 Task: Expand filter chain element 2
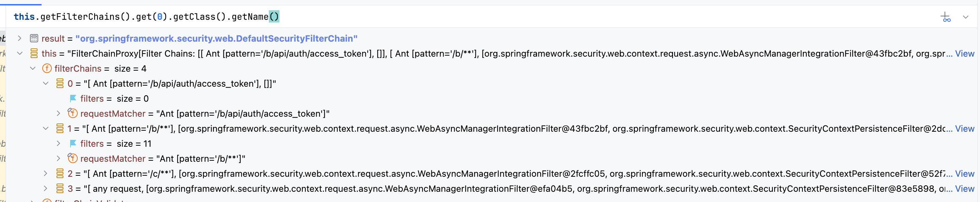click(46, 174)
